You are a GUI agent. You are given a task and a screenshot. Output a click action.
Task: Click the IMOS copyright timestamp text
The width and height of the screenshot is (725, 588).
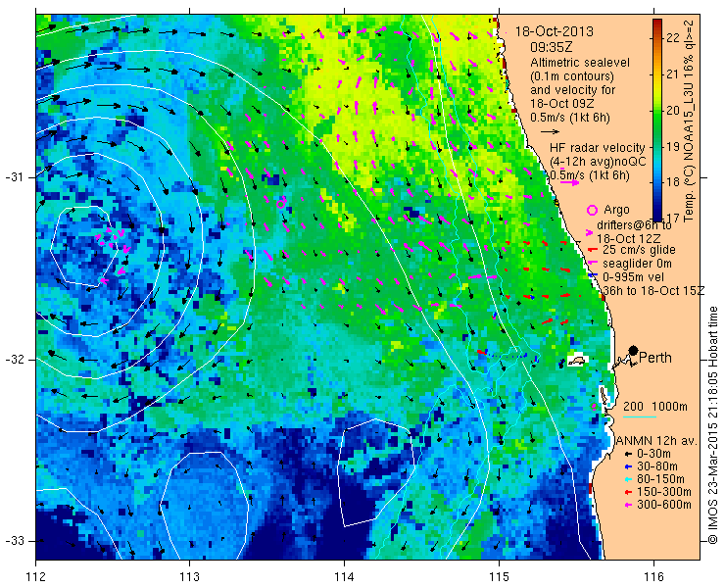[x=712, y=425]
